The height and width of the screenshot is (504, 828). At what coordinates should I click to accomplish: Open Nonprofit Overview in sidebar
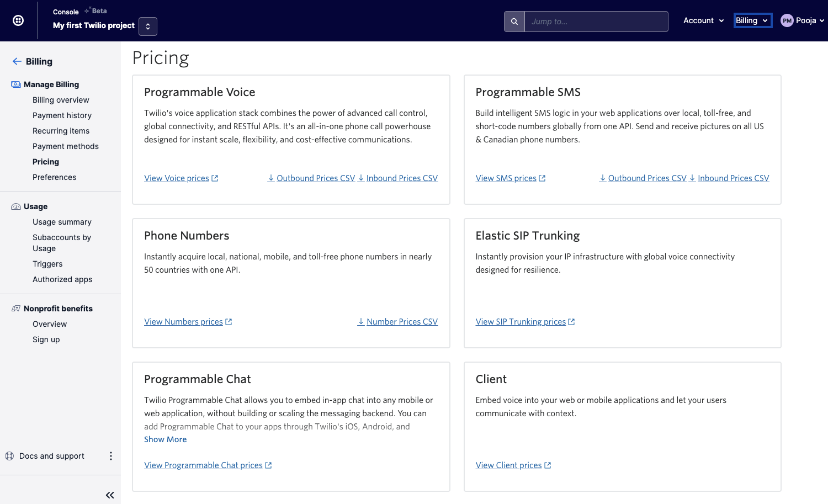pos(50,324)
